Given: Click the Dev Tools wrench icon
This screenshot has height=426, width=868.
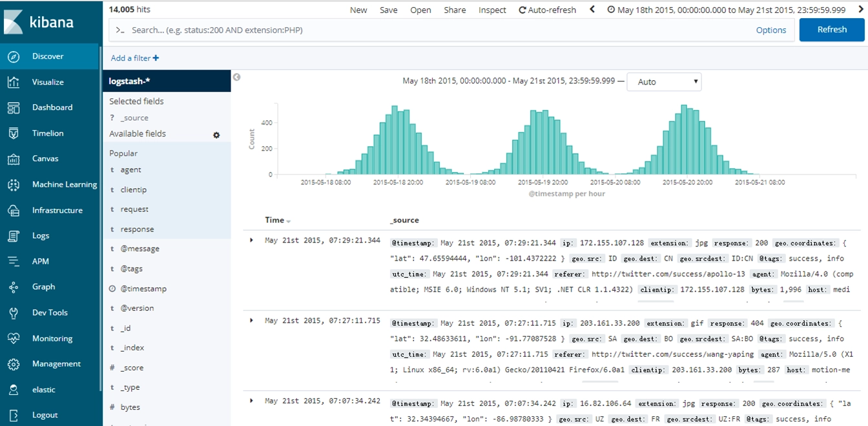Looking at the screenshot, I should coord(14,312).
